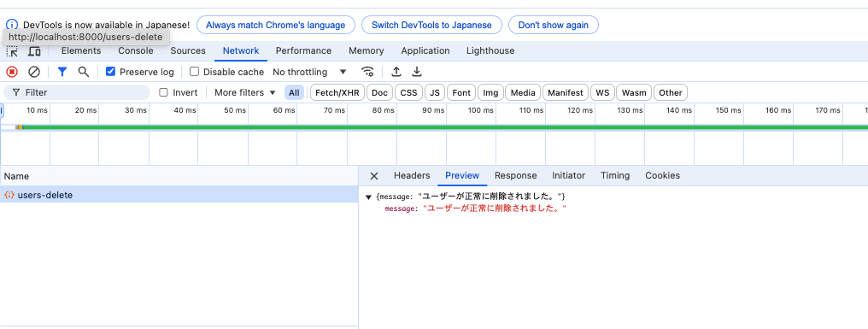Expand the More filters dropdown
Image resolution: width=868 pixels, height=329 pixels.
(x=244, y=92)
